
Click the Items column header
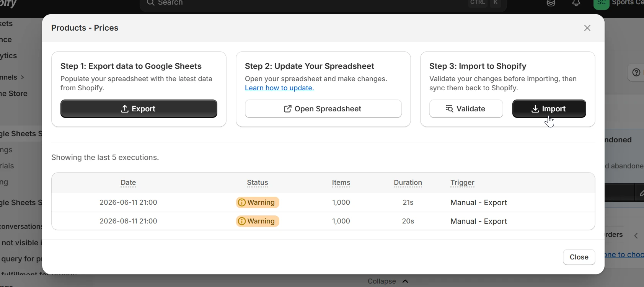[x=341, y=183]
